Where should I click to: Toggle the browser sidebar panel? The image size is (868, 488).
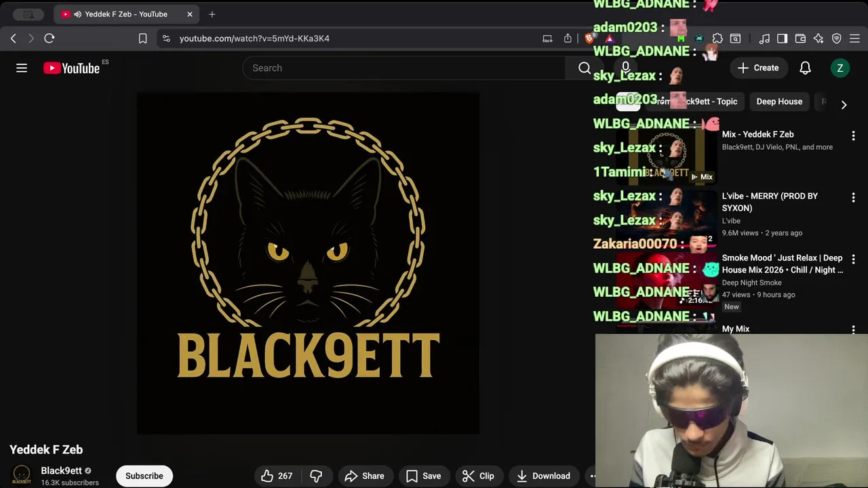tap(783, 39)
